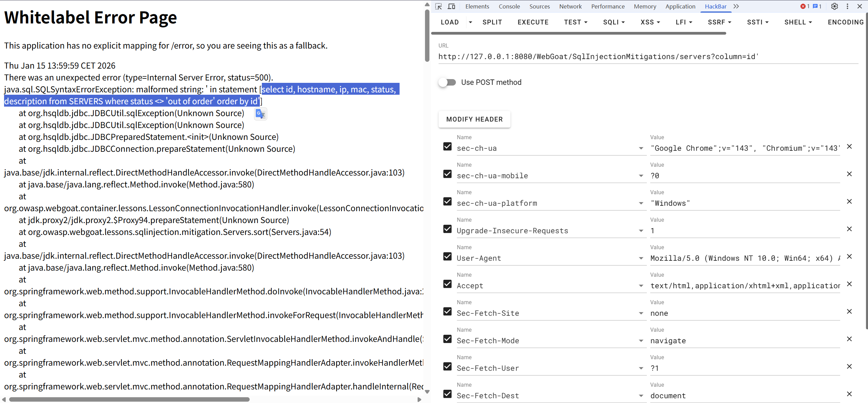
Task: Enable the Use POST method switch
Action: coord(447,83)
